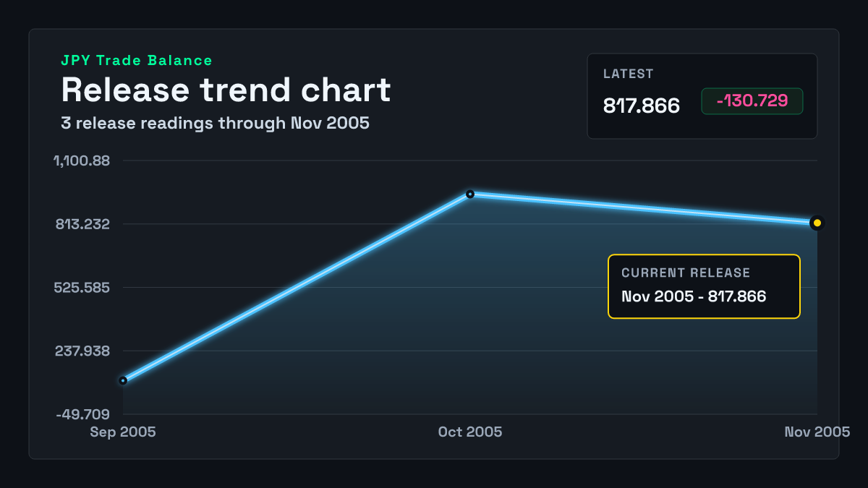Click the Release trend chart title
This screenshot has width=868, height=488.
click(226, 90)
